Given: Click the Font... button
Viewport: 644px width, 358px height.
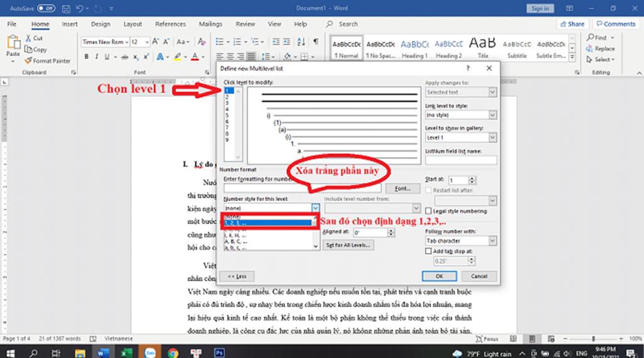Looking at the screenshot, I should point(402,188).
